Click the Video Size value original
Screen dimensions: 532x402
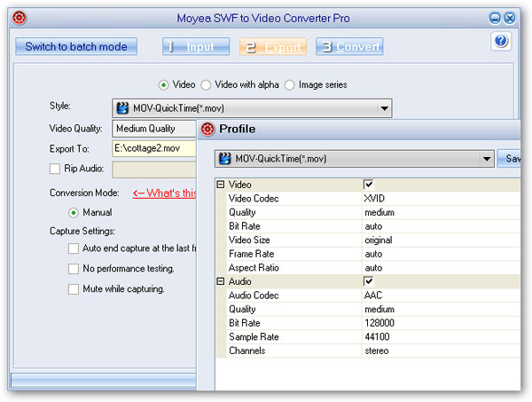[379, 240]
